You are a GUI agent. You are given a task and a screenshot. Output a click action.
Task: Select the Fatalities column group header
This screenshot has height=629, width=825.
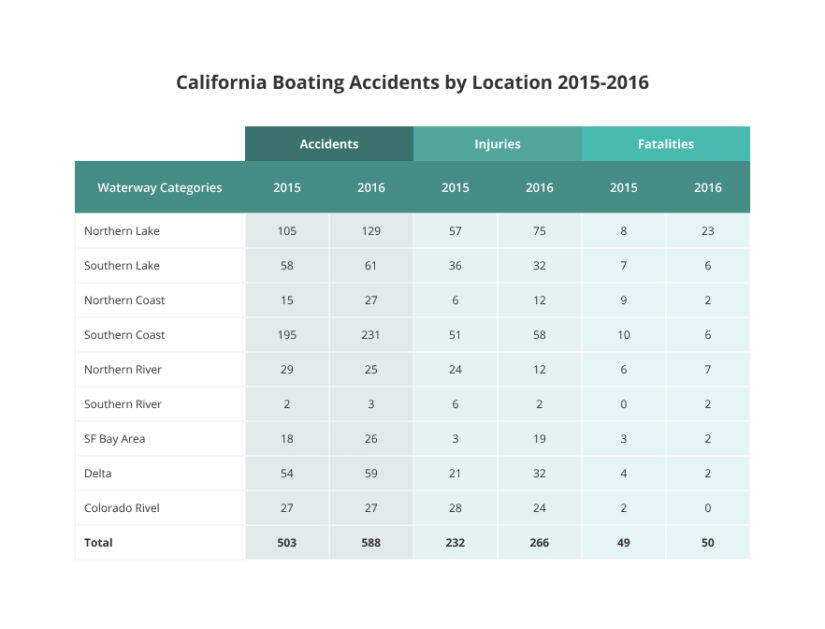pyautogui.click(x=666, y=144)
